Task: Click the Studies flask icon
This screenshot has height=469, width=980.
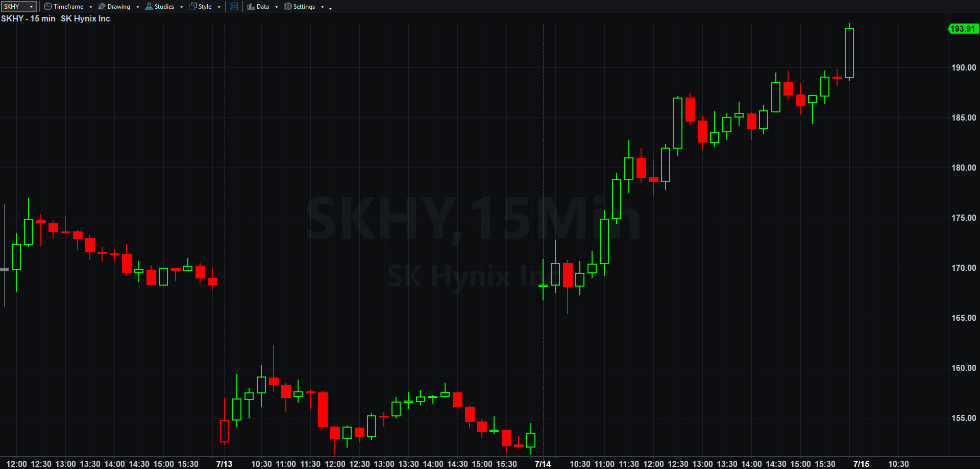Action: tap(149, 7)
